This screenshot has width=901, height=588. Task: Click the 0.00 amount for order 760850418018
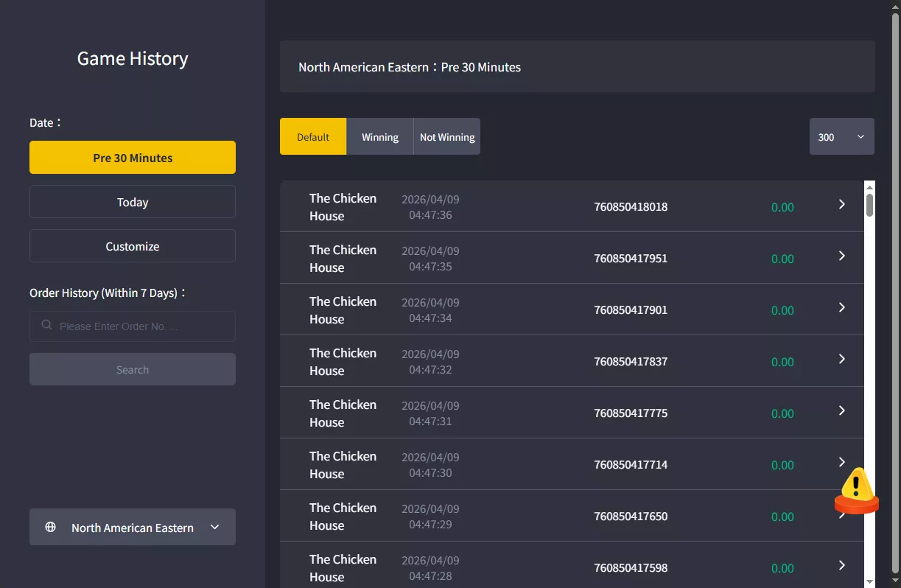coord(782,207)
